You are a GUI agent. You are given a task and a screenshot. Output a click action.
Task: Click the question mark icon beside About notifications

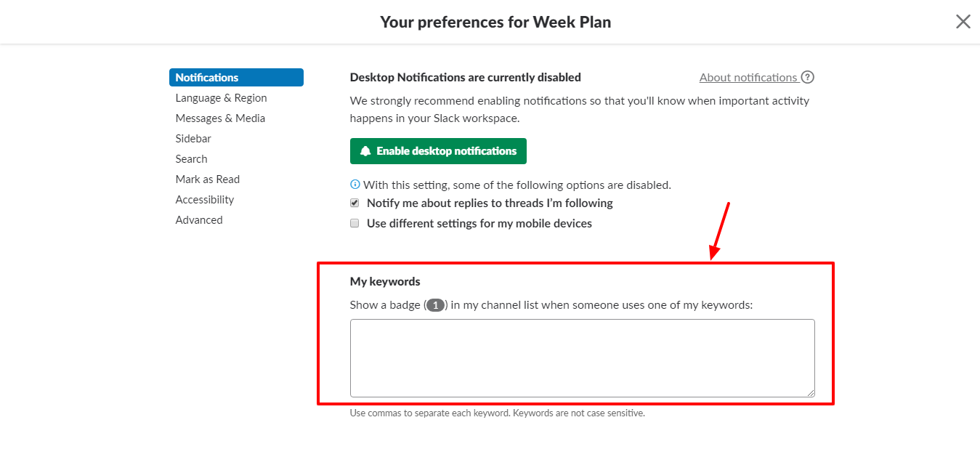coord(809,77)
